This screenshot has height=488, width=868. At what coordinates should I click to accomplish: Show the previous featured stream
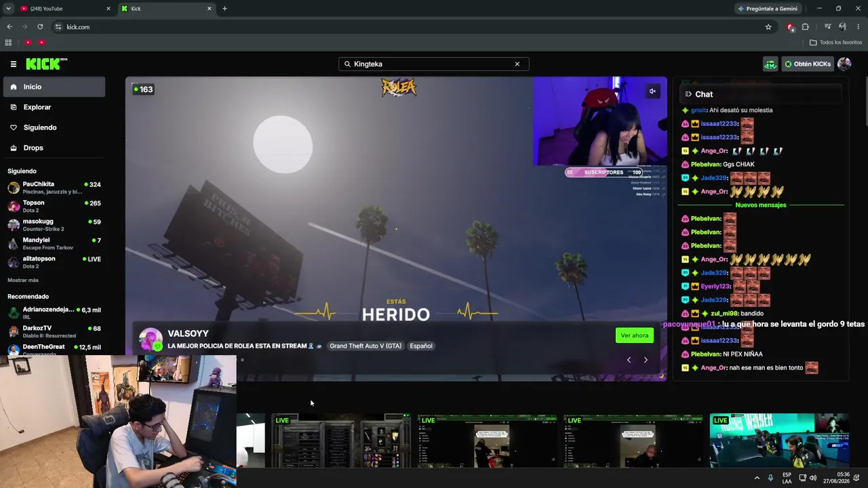pyautogui.click(x=629, y=360)
